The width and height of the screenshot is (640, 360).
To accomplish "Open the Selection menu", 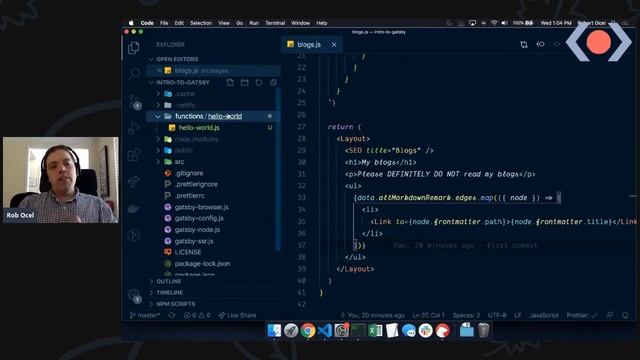I will point(201,23).
